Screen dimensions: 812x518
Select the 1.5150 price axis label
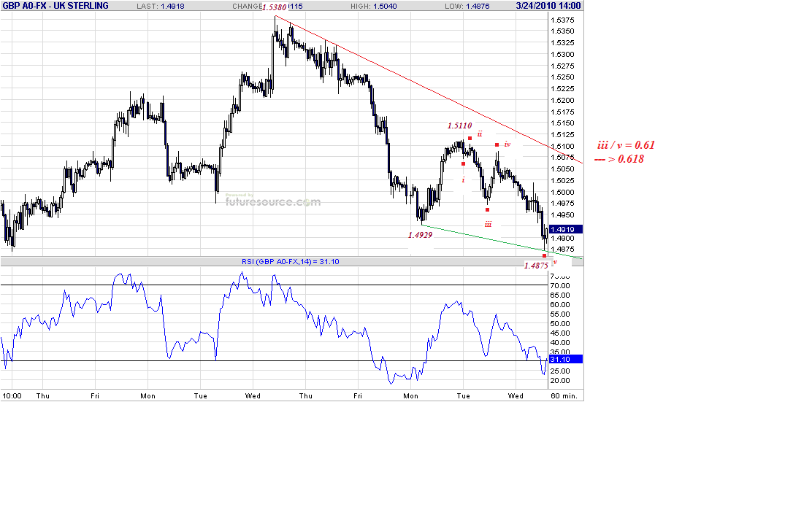point(562,123)
